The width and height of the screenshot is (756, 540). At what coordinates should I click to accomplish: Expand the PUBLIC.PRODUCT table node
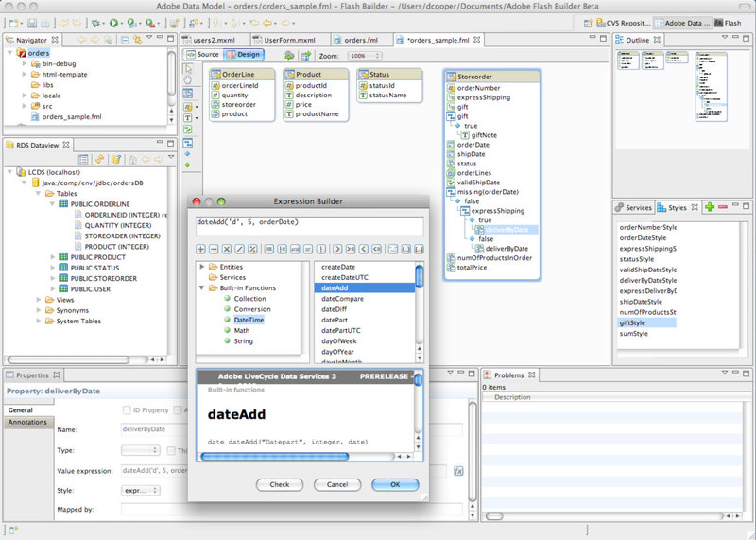(53, 257)
